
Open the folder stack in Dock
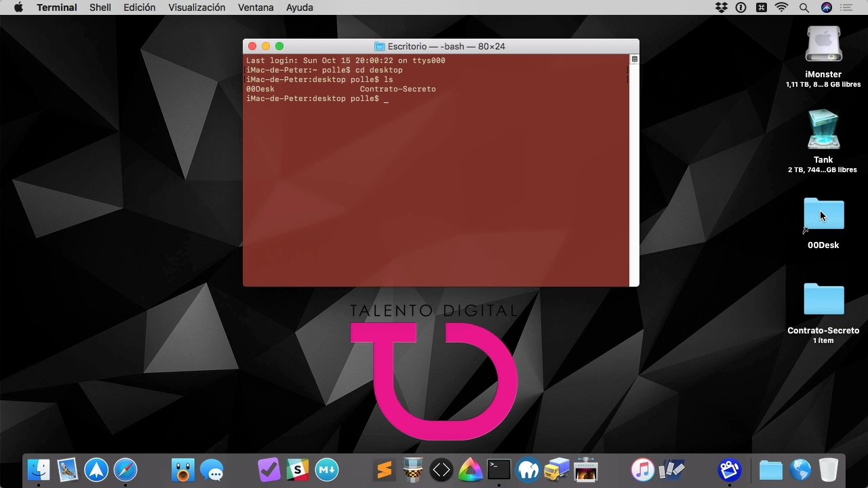pyautogui.click(x=771, y=470)
